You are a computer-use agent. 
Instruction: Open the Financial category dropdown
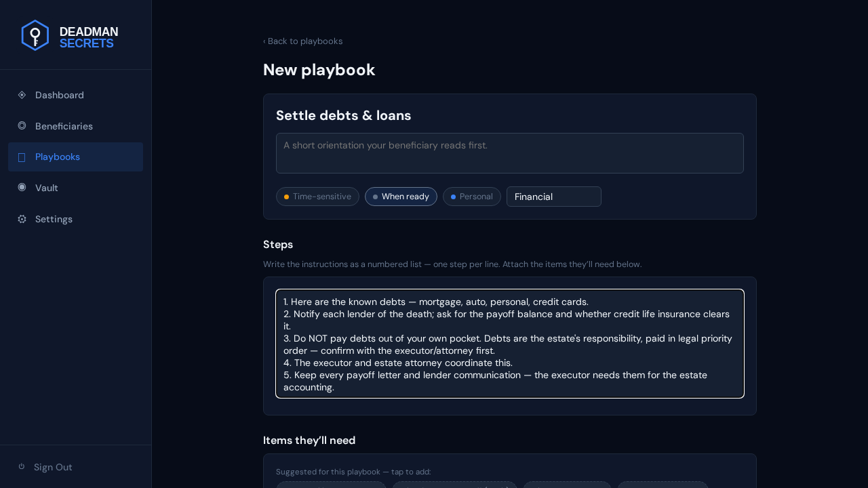pos(554,197)
